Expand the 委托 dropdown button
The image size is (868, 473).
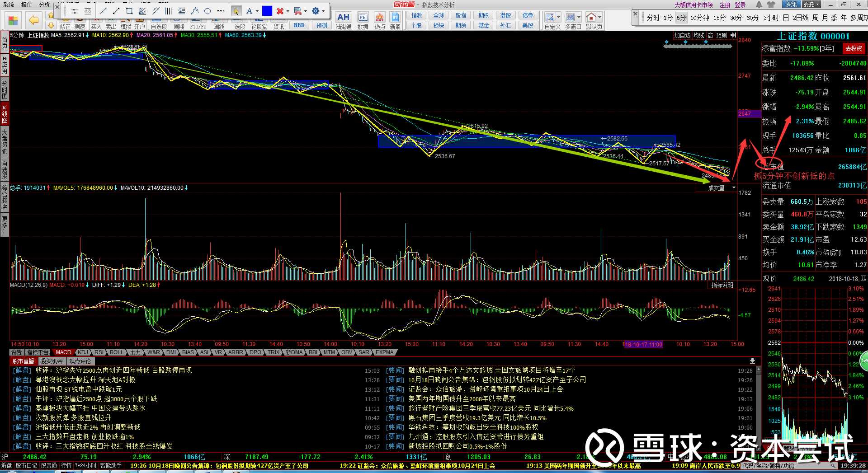point(811,5)
